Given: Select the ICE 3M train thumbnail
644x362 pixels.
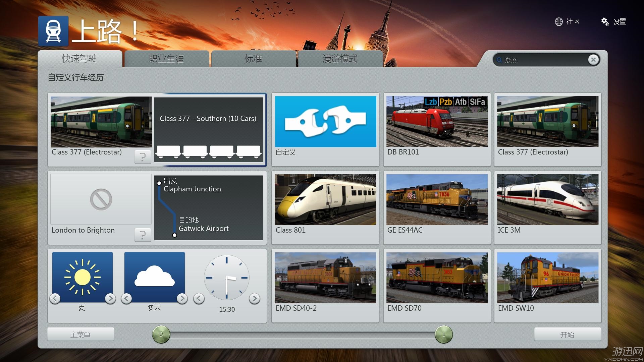Looking at the screenshot, I should [x=547, y=200].
